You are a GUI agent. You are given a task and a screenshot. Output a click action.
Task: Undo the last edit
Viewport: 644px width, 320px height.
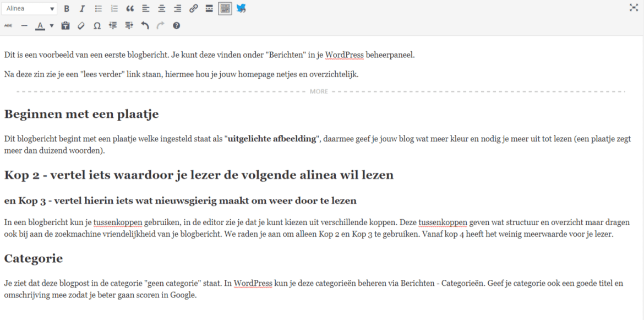tap(145, 25)
